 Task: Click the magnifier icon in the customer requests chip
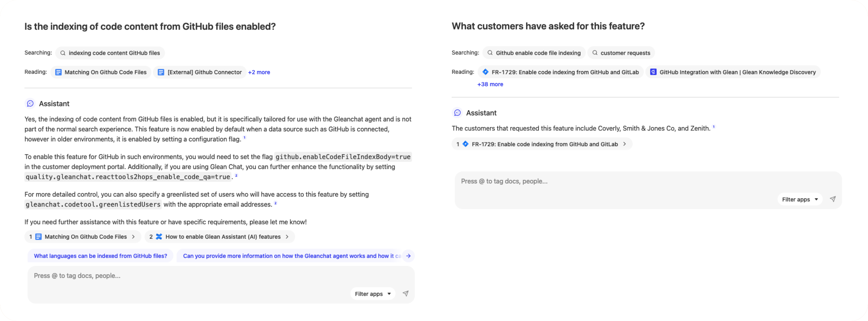tap(595, 53)
